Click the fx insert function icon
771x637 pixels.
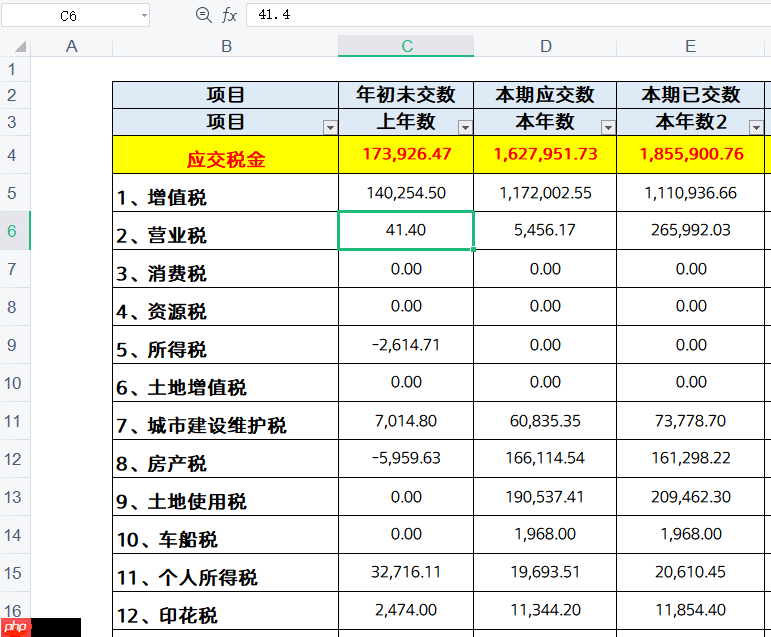coord(229,15)
